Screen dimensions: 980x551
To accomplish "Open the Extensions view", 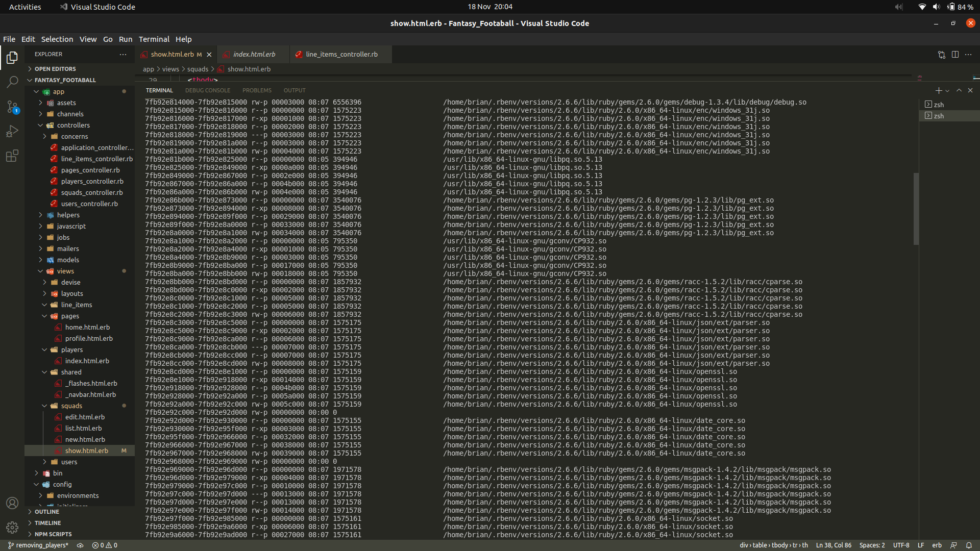I will click(12, 156).
